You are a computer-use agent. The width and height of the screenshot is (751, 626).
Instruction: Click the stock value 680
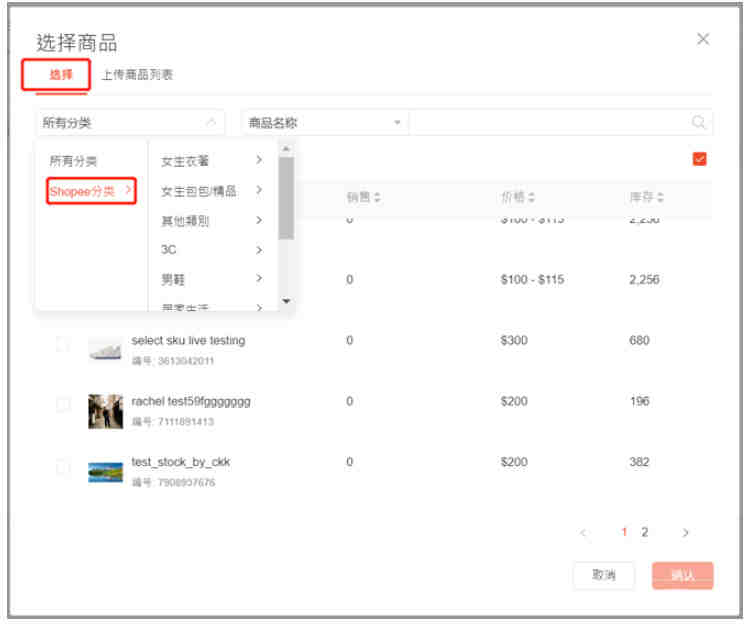[639, 341]
